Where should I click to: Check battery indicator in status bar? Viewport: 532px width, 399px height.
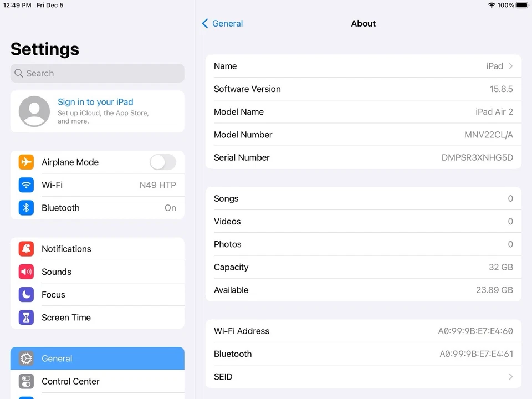tap(520, 5)
